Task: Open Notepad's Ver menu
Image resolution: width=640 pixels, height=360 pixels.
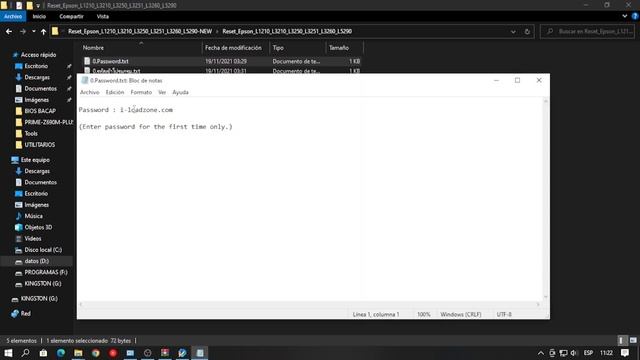Action: 162,92
